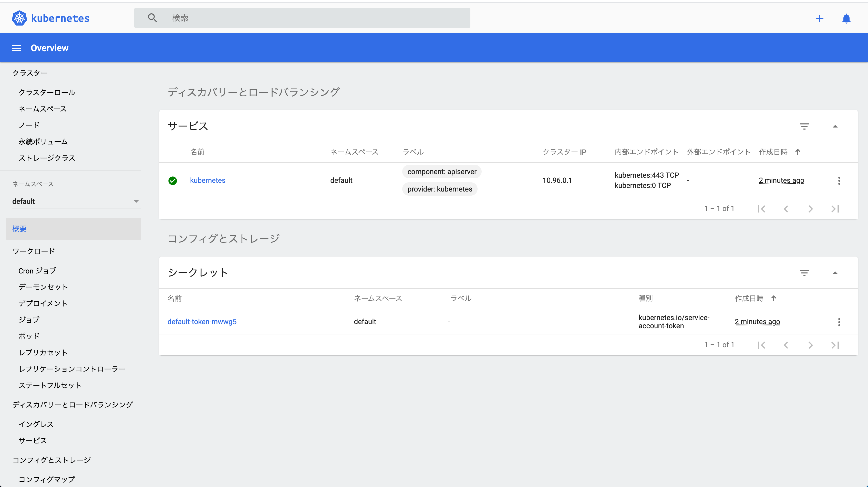
Task: Open the three-dot menu for the kubernetes service
Action: [839, 181]
